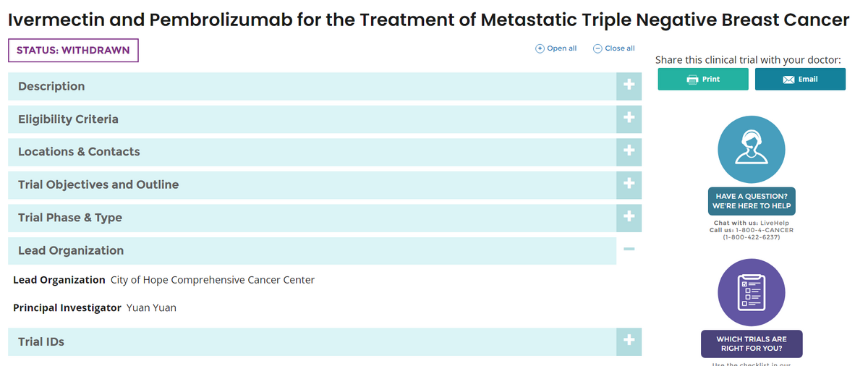Image resolution: width=868 pixels, height=366 pixels.
Task: Collapse Lead Organization using the minus icon
Action: (629, 250)
